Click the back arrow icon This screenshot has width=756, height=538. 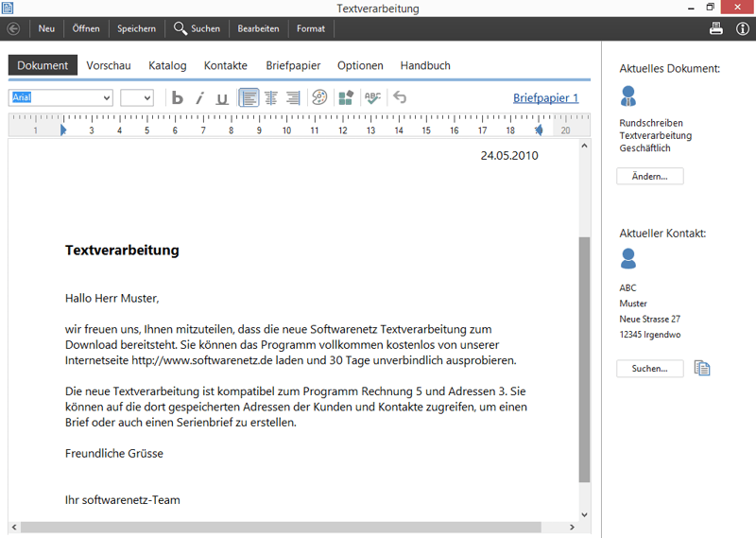(13, 28)
